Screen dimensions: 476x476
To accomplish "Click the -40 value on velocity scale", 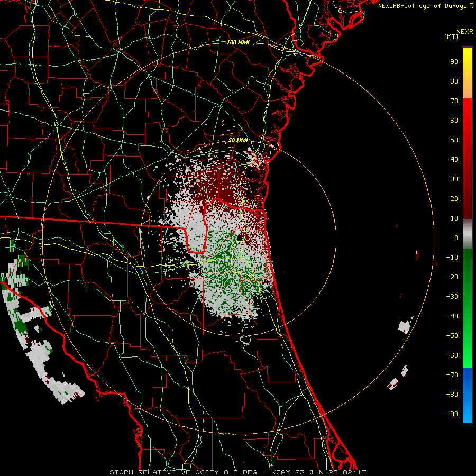I will pyautogui.click(x=452, y=316).
